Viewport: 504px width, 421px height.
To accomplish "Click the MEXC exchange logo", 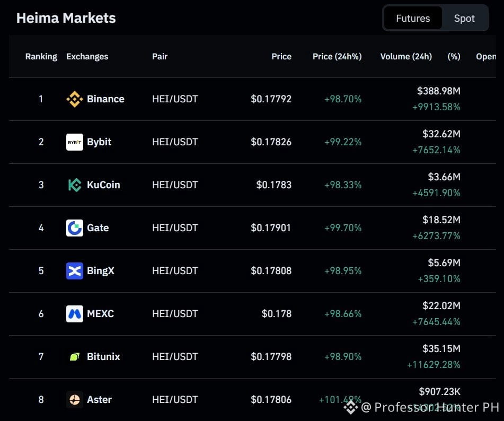I will click(75, 314).
